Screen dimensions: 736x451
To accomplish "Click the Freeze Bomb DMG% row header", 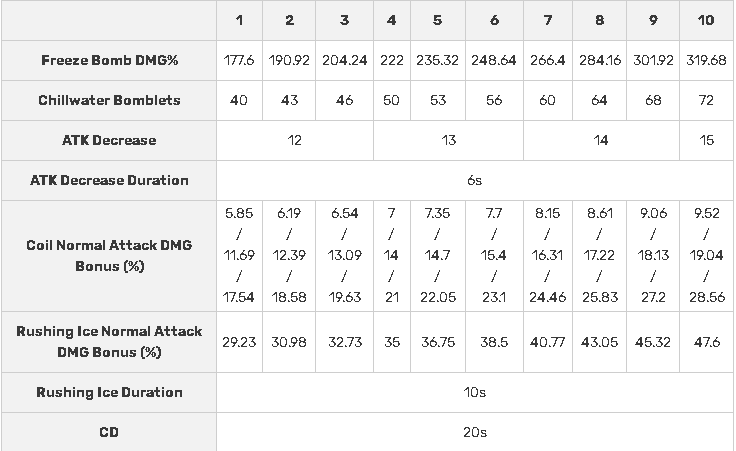I will pyautogui.click(x=109, y=60).
